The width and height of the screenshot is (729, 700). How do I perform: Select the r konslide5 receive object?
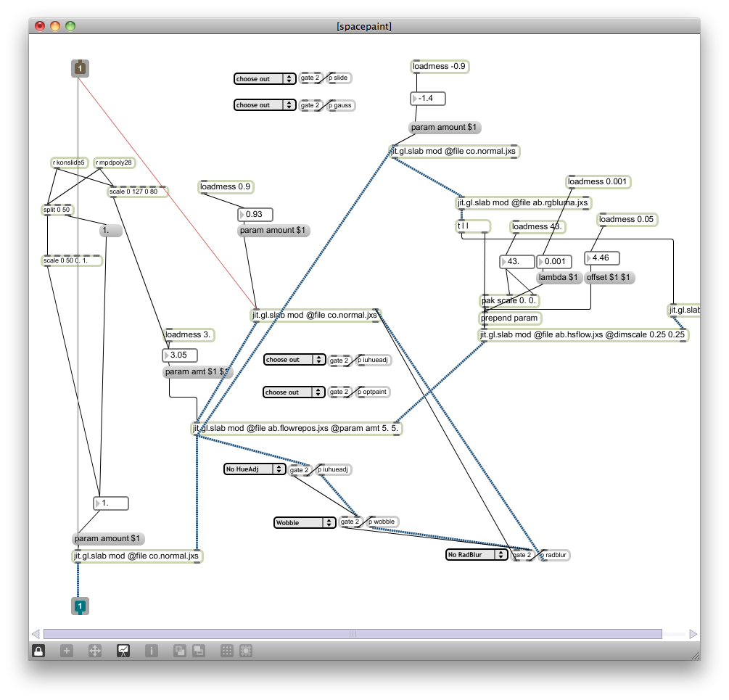pyautogui.click(x=70, y=162)
